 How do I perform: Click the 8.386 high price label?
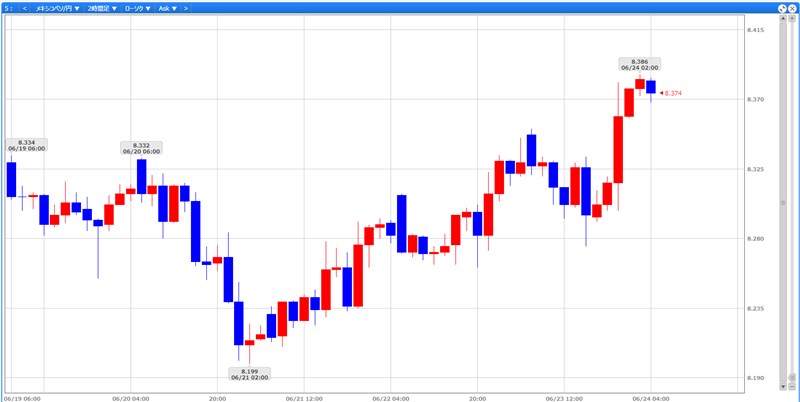[x=639, y=64]
